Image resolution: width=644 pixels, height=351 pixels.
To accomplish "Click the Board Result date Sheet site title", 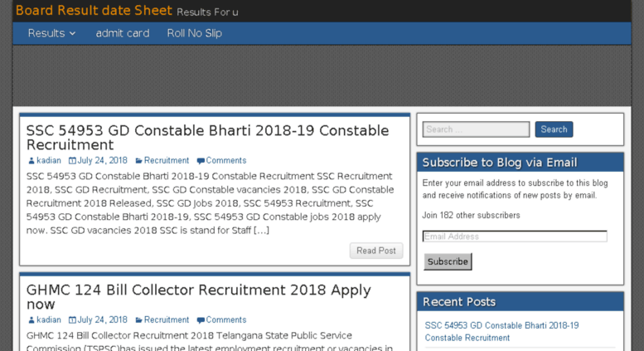I will point(94,10).
